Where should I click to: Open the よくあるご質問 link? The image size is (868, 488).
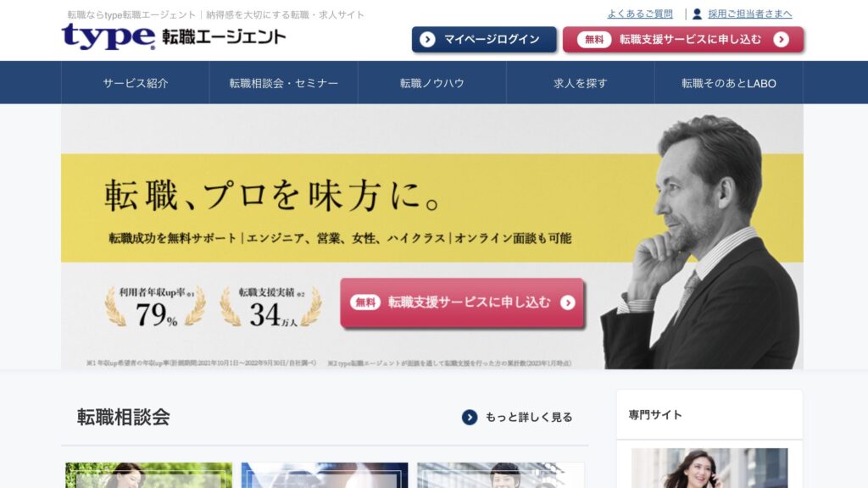(640, 14)
